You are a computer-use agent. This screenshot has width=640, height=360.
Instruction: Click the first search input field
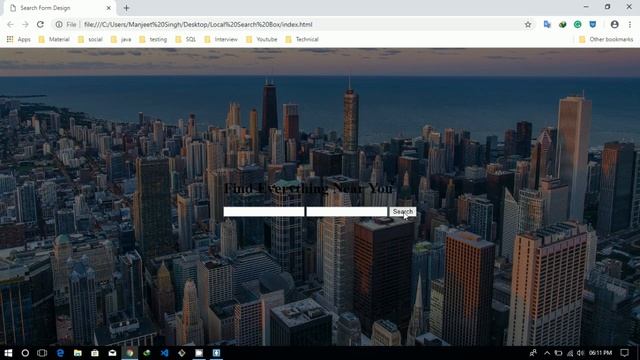(x=264, y=211)
